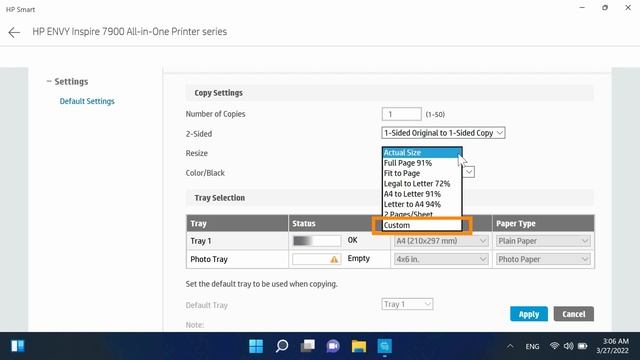The height and width of the screenshot is (360, 640).
Task: Open Wi-Fi network status icon
Action: pos(554,346)
